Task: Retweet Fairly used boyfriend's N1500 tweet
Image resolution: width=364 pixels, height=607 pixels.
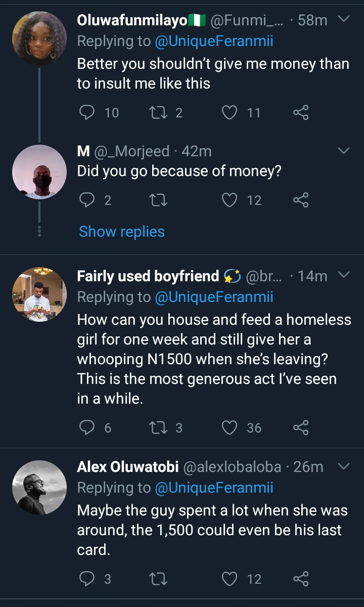Action: click(x=160, y=428)
